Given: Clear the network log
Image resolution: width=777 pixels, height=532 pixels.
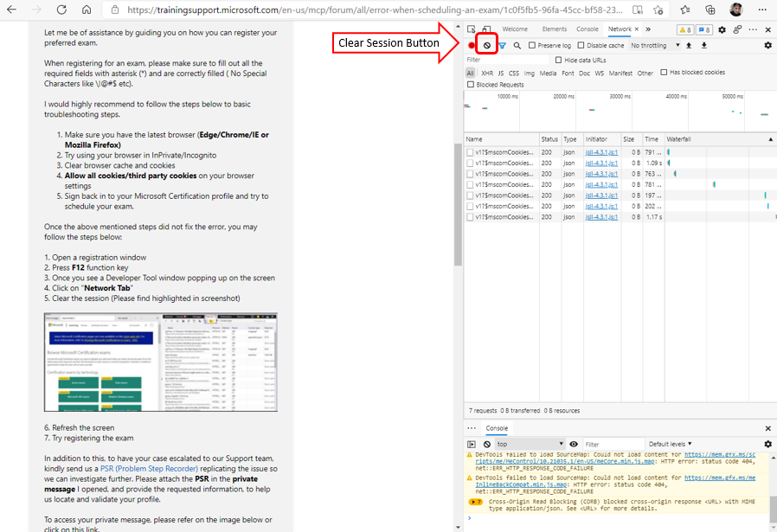Looking at the screenshot, I should coord(487,46).
